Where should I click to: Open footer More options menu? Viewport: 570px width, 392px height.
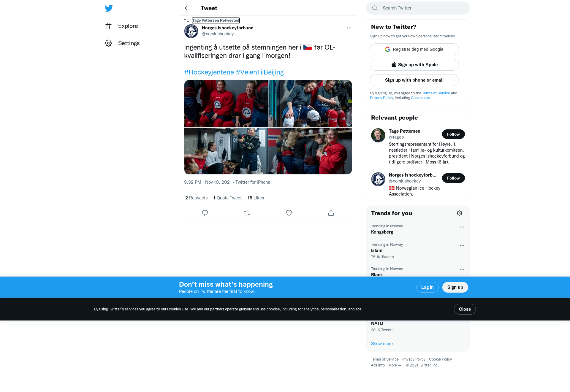(x=395, y=365)
